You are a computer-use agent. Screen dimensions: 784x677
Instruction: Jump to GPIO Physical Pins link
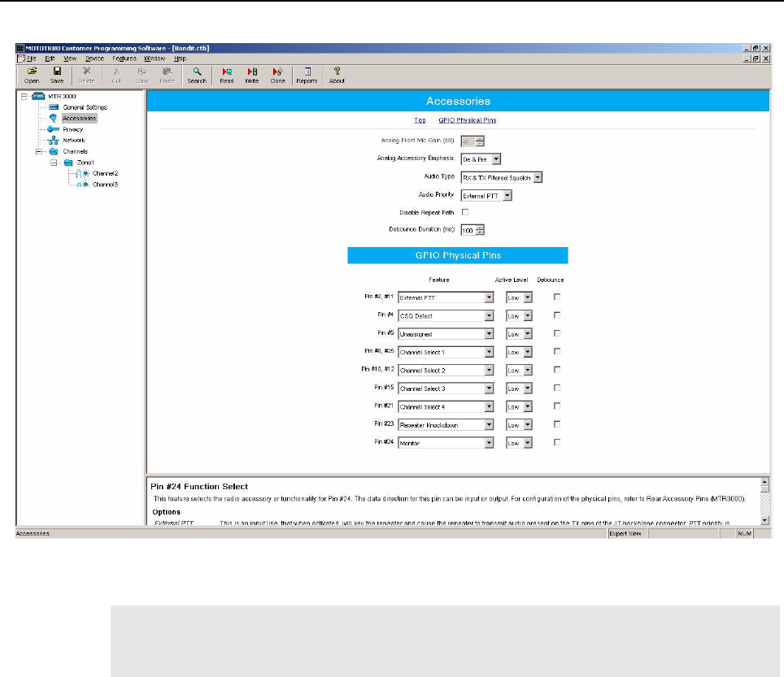pyautogui.click(x=468, y=120)
